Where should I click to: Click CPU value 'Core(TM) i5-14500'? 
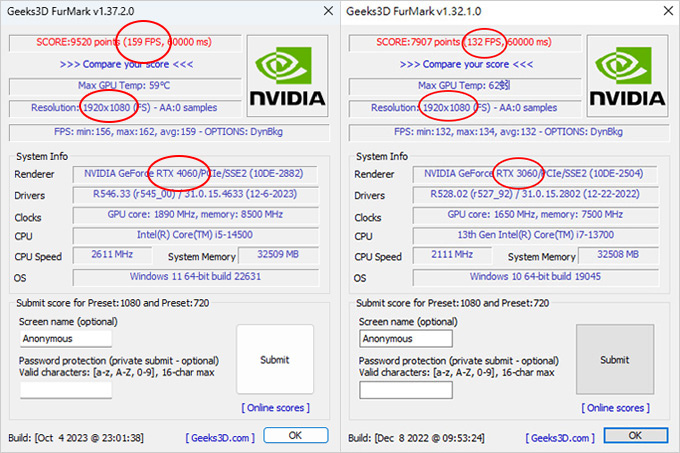tap(195, 235)
